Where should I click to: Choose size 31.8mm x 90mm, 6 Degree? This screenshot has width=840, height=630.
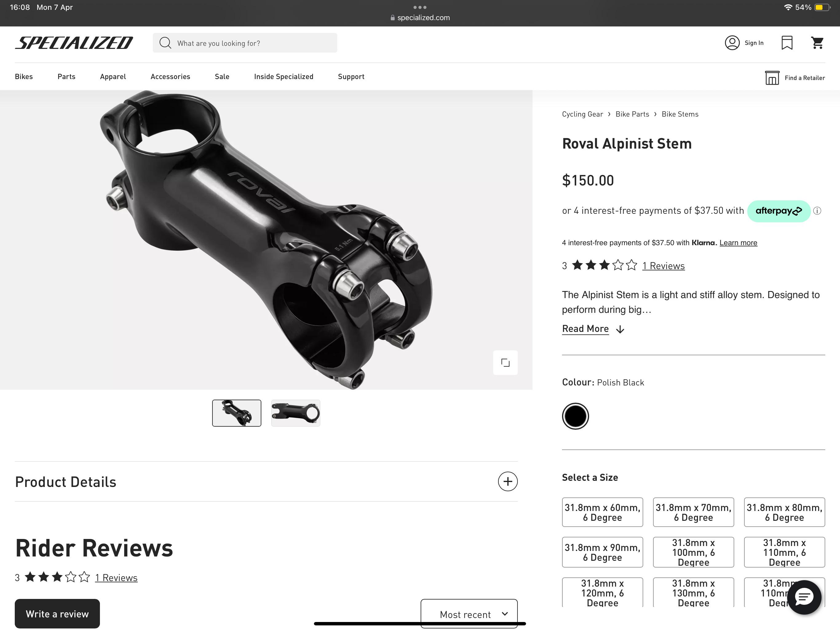click(602, 552)
